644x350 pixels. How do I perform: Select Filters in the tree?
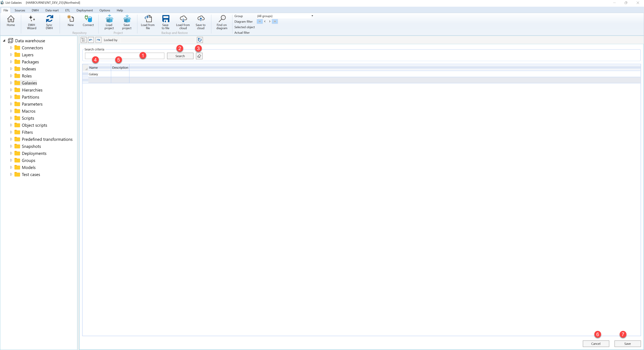tap(27, 132)
